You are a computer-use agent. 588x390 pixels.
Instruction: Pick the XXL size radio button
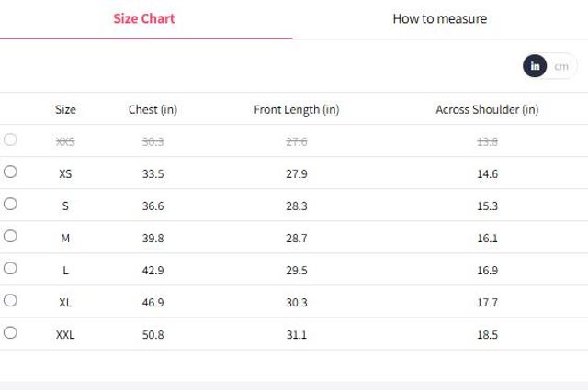(10, 333)
